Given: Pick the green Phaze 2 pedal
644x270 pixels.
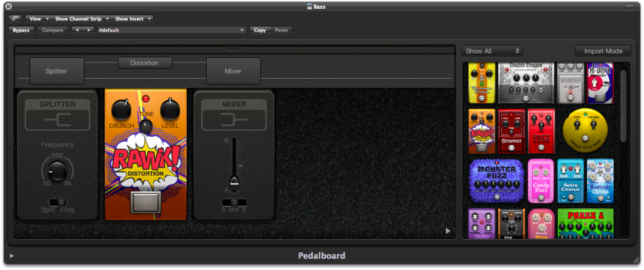Looking at the screenshot, I should [586, 223].
